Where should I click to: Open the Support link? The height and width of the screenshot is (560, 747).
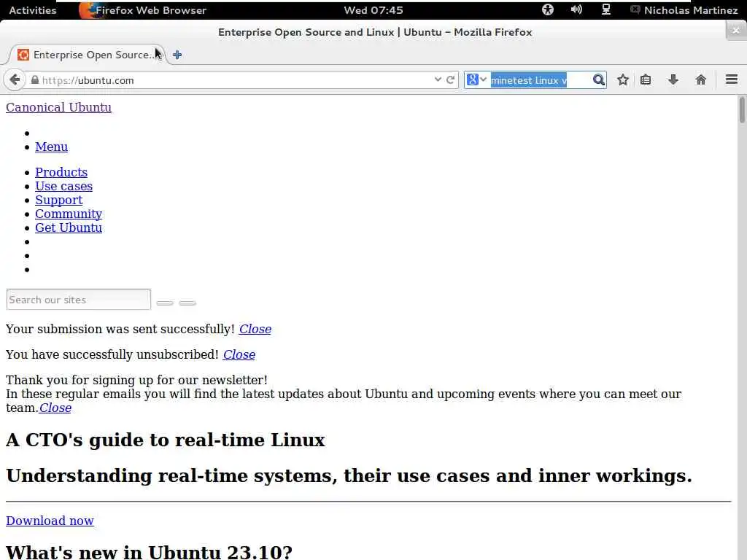tap(58, 200)
